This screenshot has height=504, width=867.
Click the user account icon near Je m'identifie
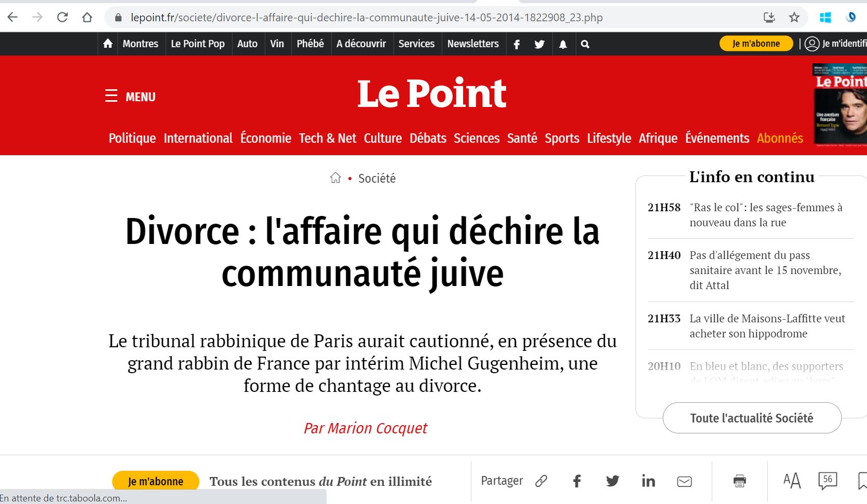(x=812, y=44)
